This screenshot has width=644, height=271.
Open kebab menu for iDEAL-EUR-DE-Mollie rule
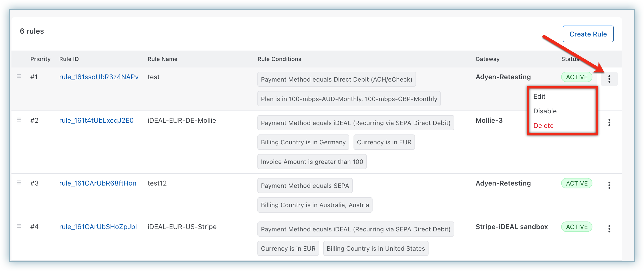pyautogui.click(x=609, y=122)
